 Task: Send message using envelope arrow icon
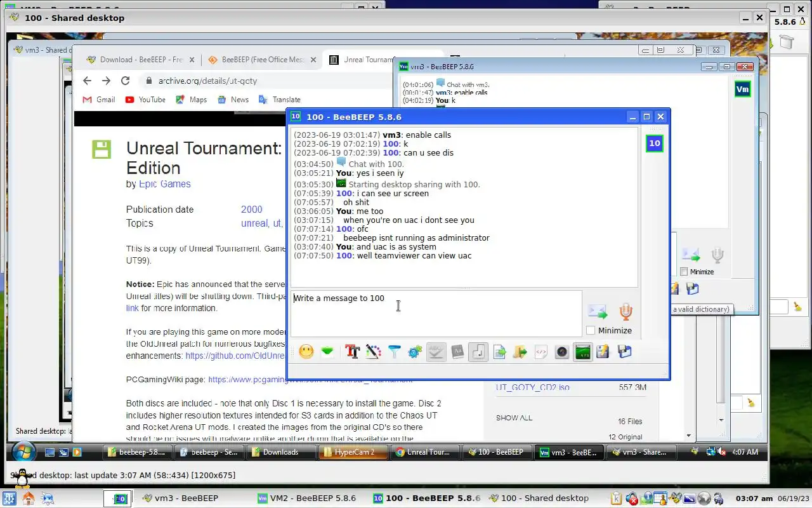coord(598,311)
